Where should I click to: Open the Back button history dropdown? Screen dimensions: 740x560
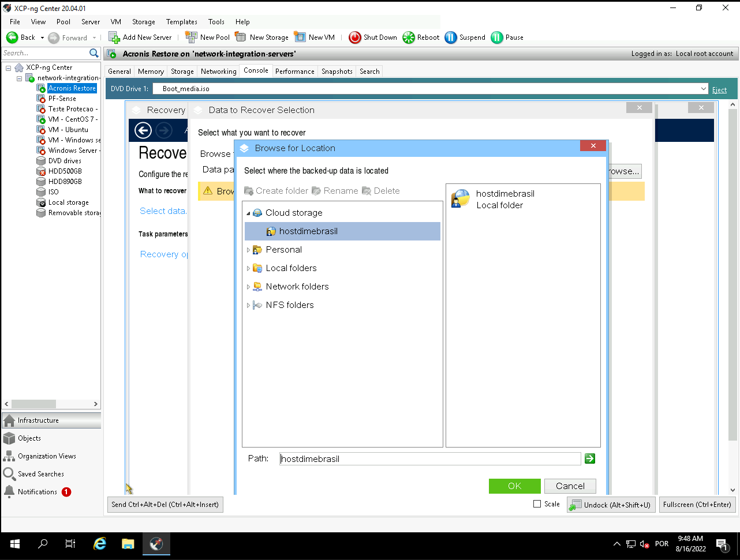(x=42, y=37)
